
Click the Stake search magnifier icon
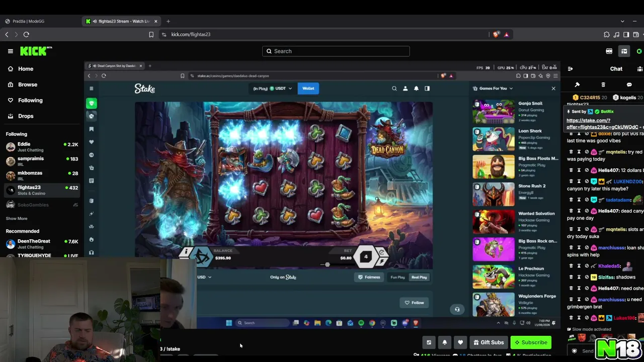(x=394, y=88)
